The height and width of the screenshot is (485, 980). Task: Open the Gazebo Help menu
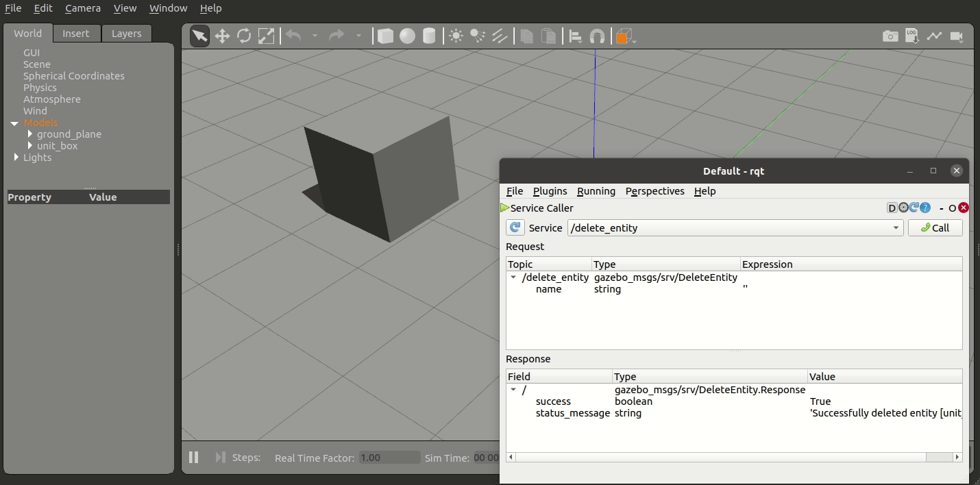pyautogui.click(x=211, y=8)
